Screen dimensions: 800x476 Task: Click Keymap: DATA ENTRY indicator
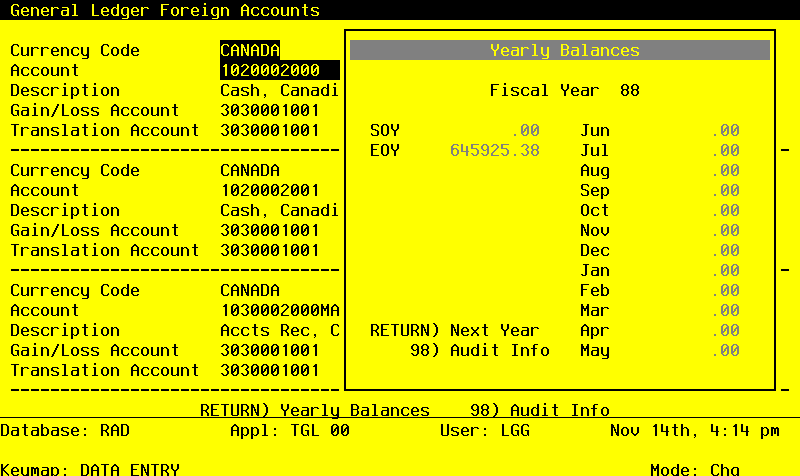point(90,469)
